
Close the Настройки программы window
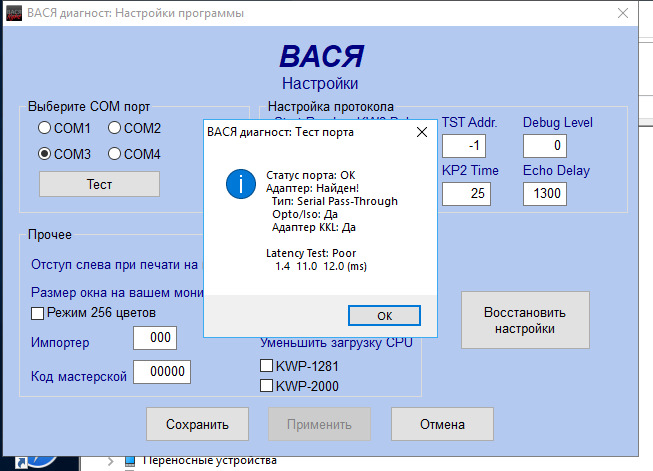(x=623, y=13)
